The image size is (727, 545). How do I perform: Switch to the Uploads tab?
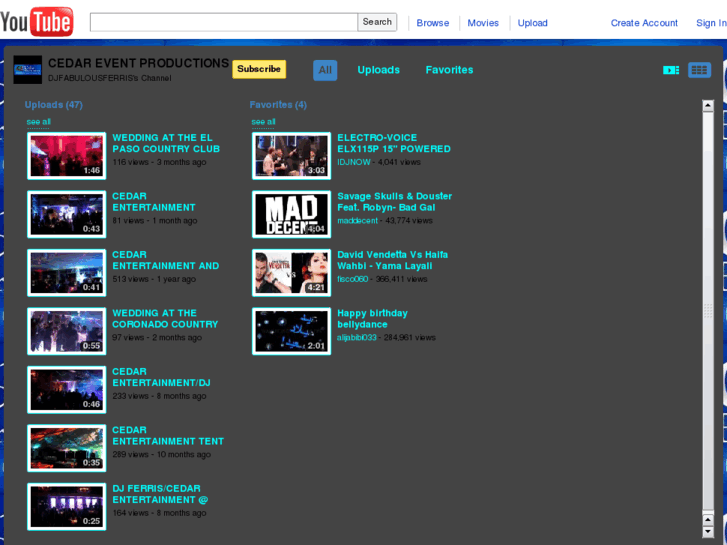378,70
